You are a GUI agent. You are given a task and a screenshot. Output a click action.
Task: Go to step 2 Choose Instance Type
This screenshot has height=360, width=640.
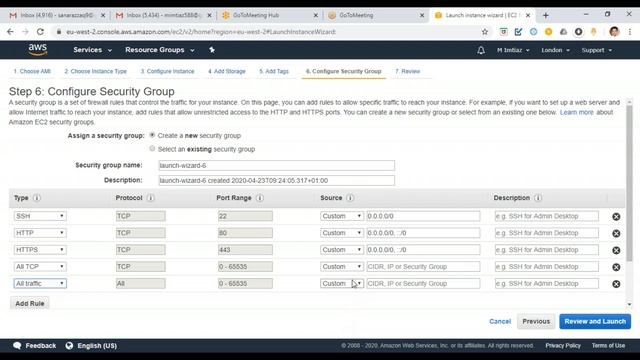click(96, 71)
